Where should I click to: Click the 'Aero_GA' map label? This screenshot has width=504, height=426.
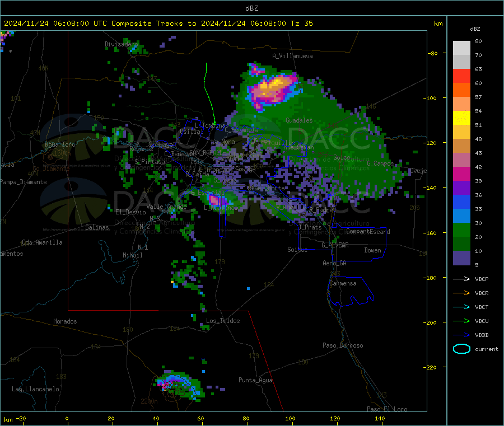click(x=335, y=263)
